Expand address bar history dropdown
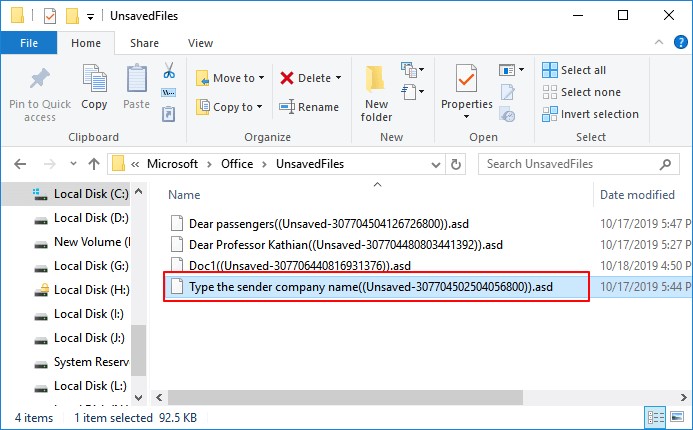693x430 pixels. pyautogui.click(x=436, y=165)
